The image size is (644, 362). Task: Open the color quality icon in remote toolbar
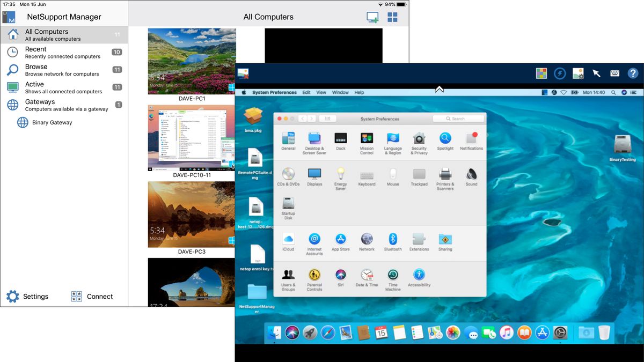point(541,72)
